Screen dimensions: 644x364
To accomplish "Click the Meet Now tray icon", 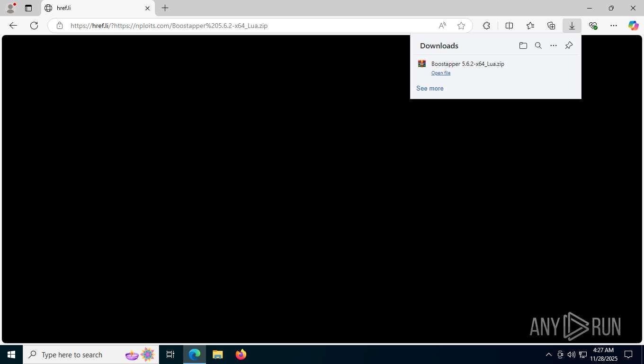I will click(x=560, y=355).
